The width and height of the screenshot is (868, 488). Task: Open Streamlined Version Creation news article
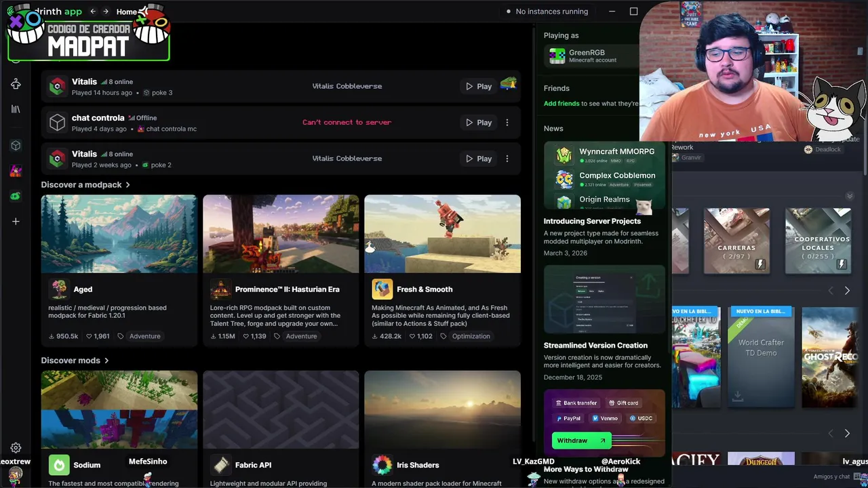click(x=595, y=345)
